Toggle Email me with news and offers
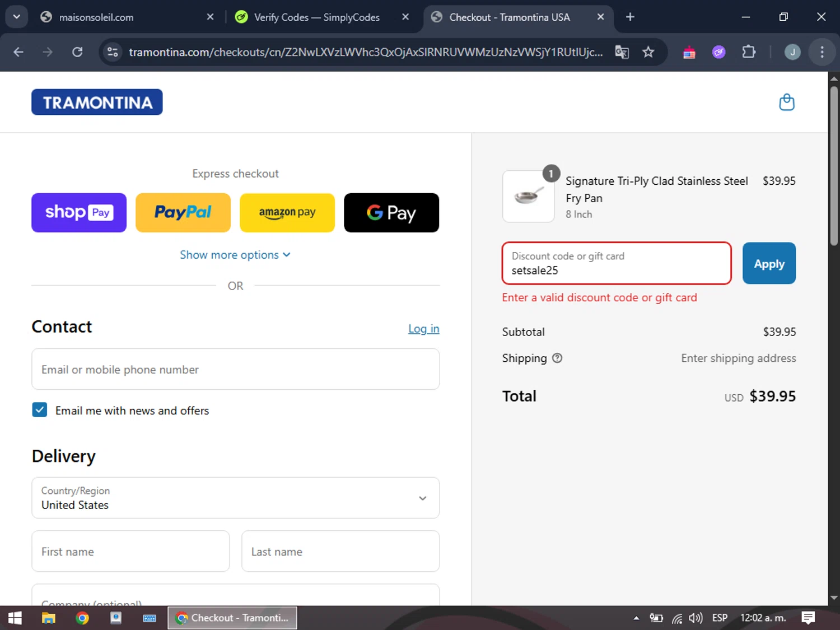This screenshot has width=840, height=630. (40, 410)
